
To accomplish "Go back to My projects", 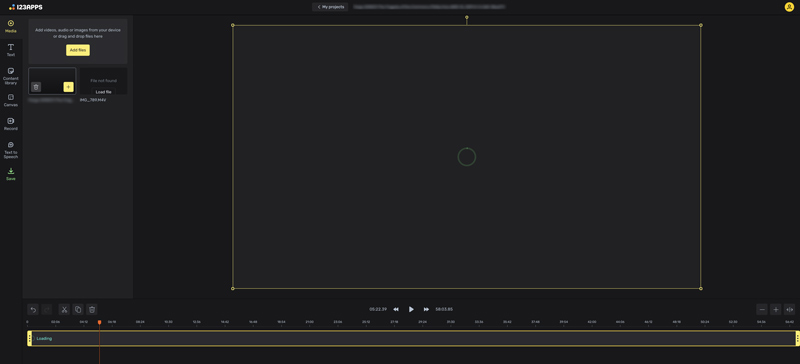I will coord(330,7).
